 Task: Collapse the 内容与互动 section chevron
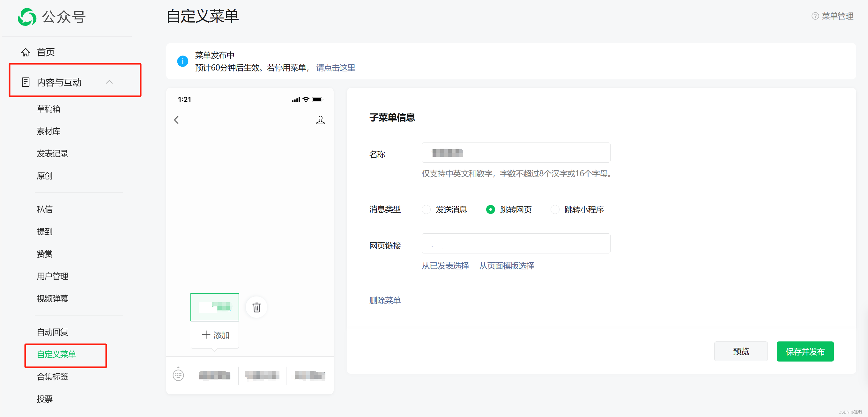coord(109,82)
